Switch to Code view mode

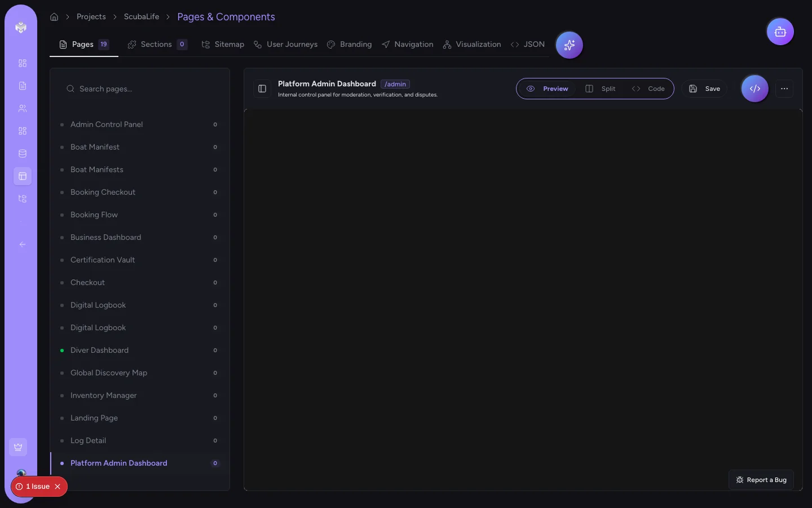click(x=648, y=89)
